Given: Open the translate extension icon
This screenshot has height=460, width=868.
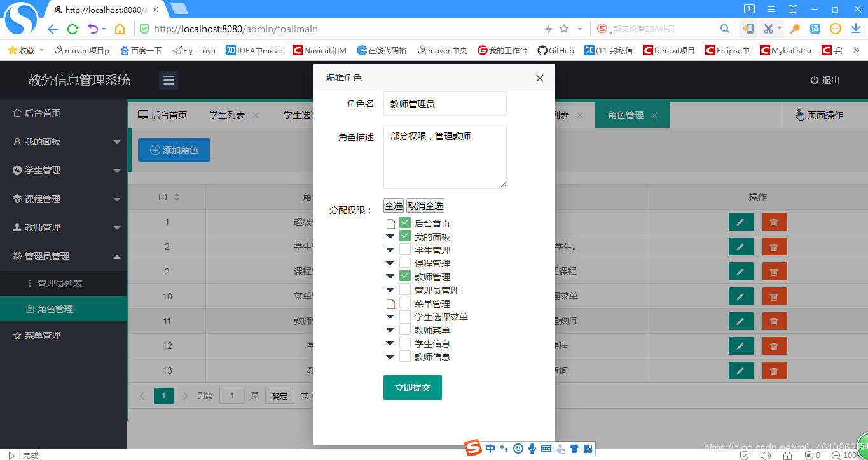Looking at the screenshot, I should click(815, 29).
